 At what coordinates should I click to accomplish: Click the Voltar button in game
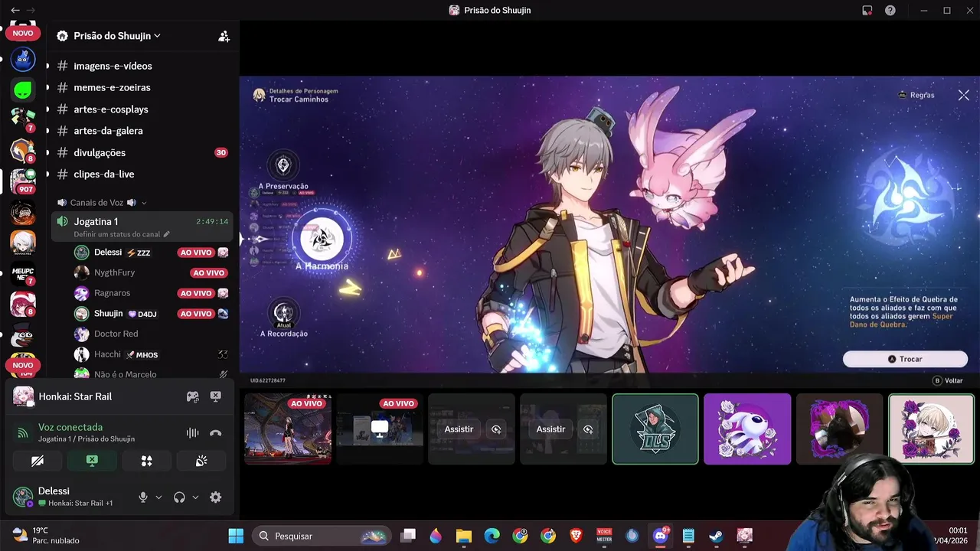(x=948, y=380)
